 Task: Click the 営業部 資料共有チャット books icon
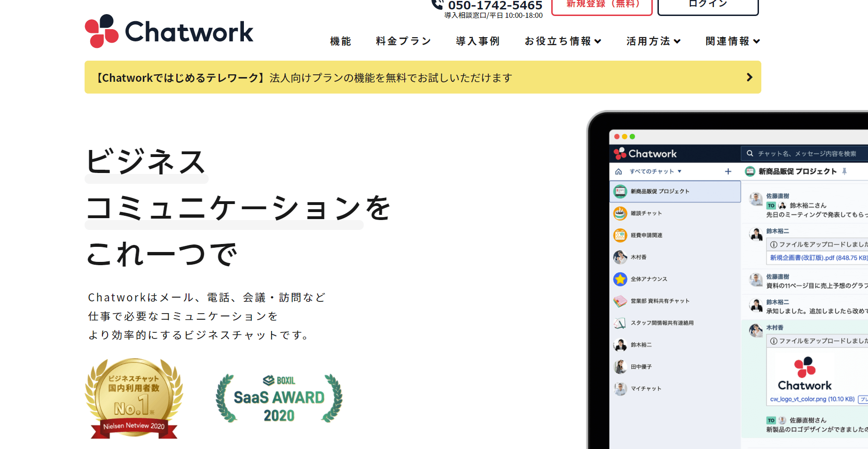tap(620, 301)
